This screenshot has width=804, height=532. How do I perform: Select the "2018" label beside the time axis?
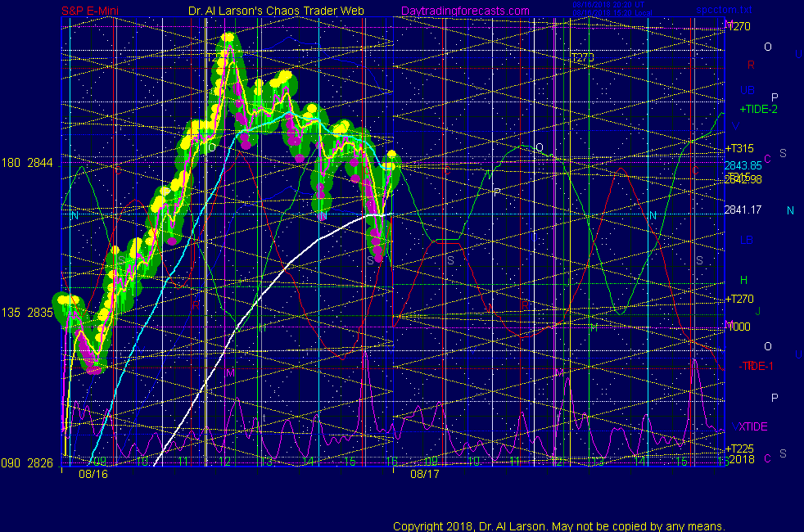pos(742,459)
